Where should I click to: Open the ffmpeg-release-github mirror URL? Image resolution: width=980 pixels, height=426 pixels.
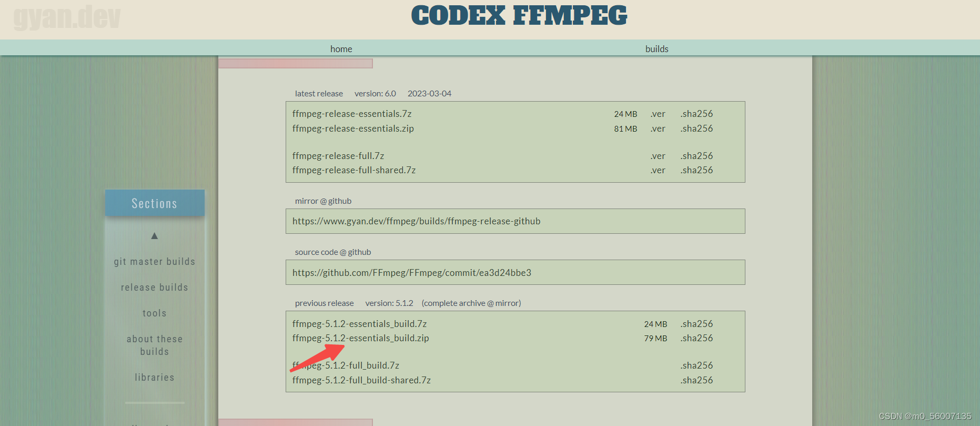pyautogui.click(x=417, y=221)
